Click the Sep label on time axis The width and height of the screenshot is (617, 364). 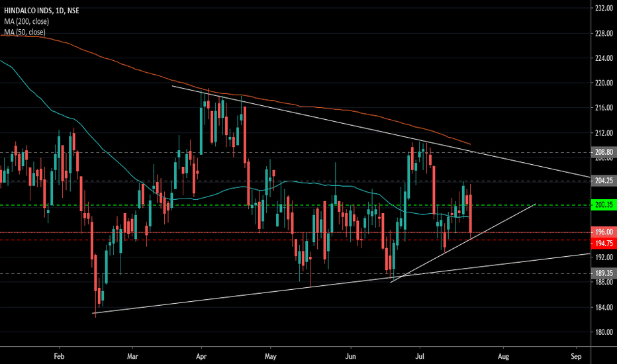[576, 356]
